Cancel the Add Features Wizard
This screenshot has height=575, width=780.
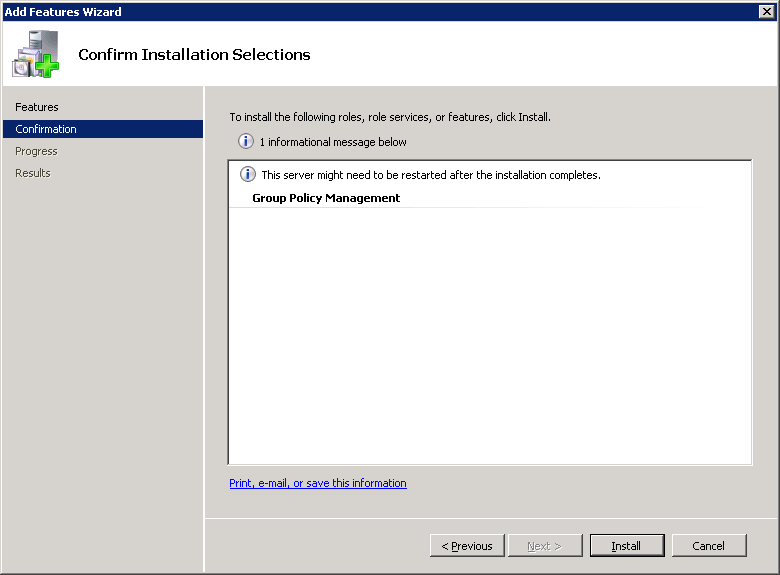[x=709, y=546]
